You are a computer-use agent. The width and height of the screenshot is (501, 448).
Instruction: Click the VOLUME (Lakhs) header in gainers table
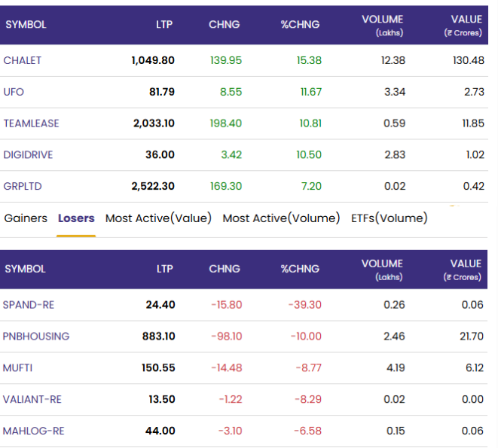coord(383,26)
